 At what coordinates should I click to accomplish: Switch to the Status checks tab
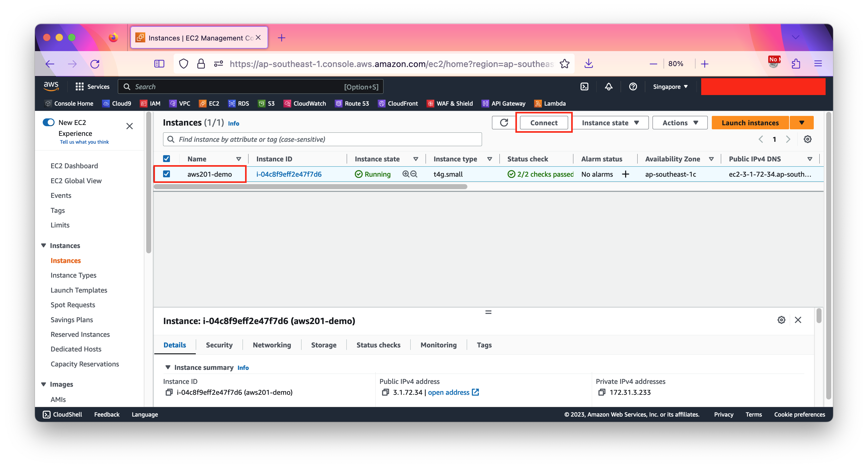(x=378, y=345)
